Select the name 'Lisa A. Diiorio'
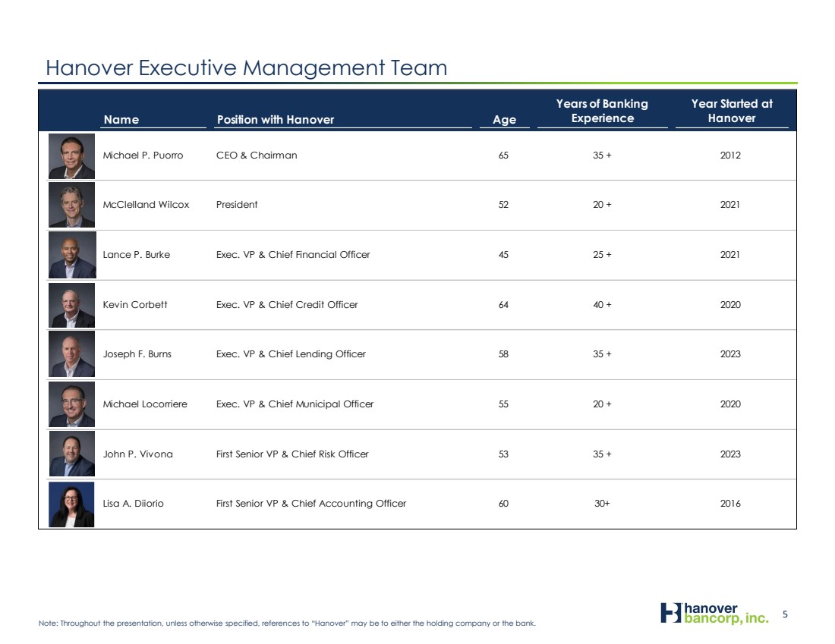This screenshot has width=835, height=644. [x=133, y=504]
